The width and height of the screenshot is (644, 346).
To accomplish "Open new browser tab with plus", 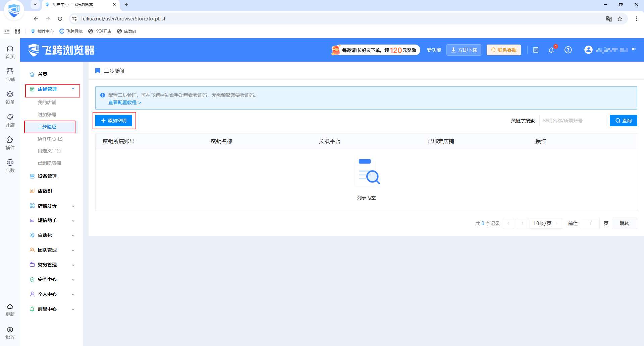I will 126,4.
